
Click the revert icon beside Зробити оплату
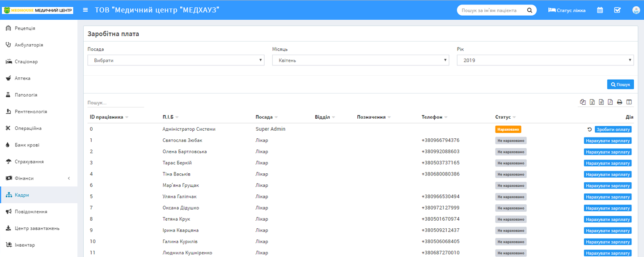pyautogui.click(x=589, y=129)
